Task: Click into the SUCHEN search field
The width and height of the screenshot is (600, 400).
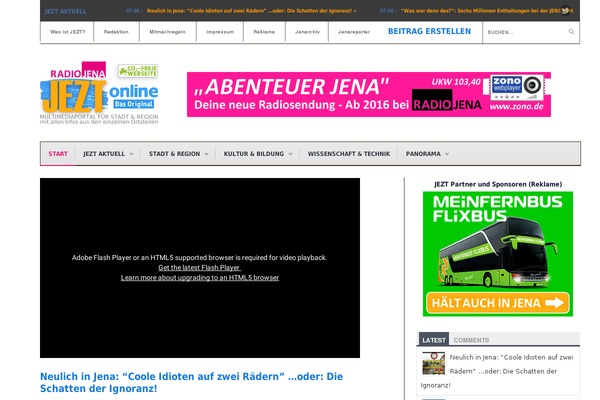Action: [x=526, y=32]
